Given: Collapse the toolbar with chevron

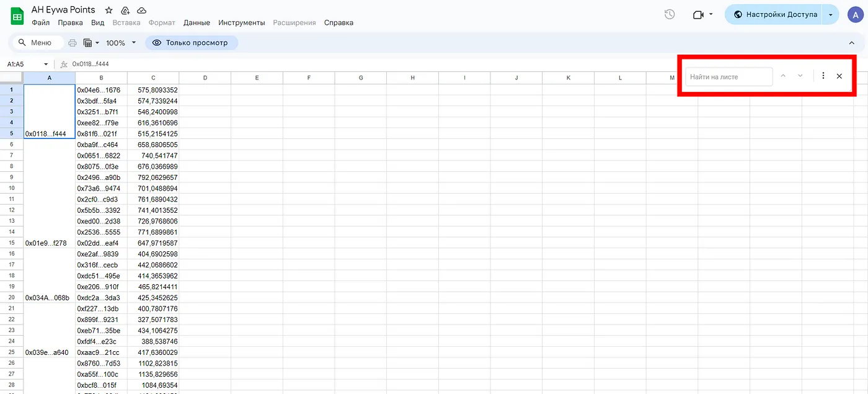Looking at the screenshot, I should [851, 43].
